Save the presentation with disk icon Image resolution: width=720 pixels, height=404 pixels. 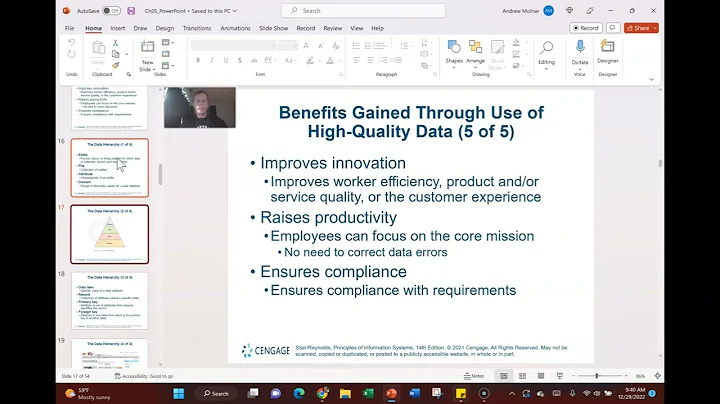coord(131,11)
